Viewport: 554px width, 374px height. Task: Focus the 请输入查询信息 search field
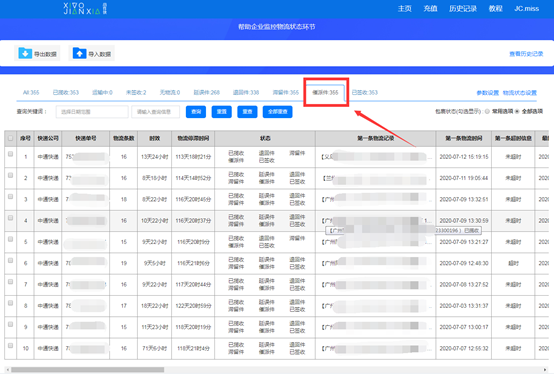(155, 112)
